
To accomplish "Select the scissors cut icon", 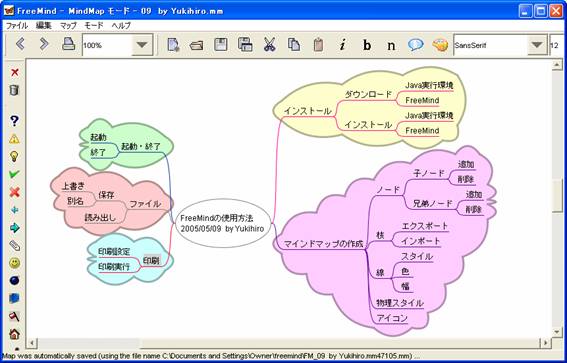I will [269, 44].
